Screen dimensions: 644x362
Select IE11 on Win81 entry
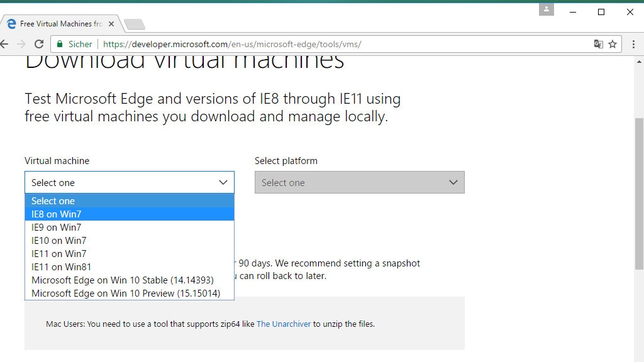click(62, 267)
